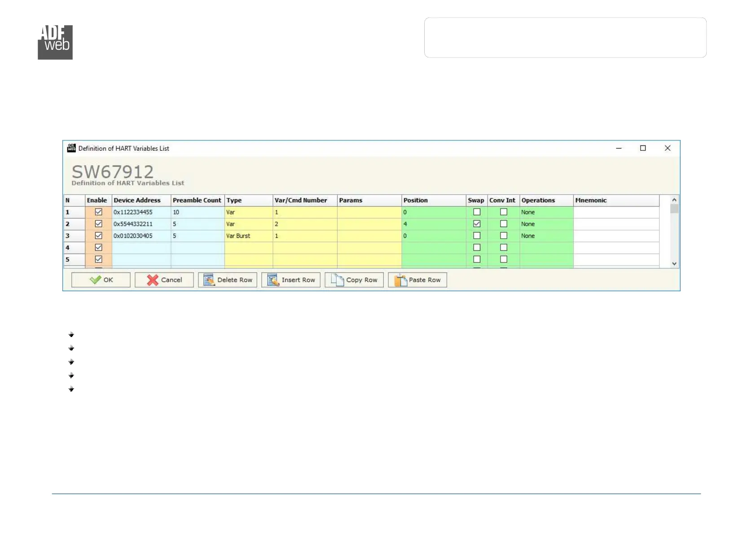
Task: Tick the Conv Int checkbox in row 3
Action: coord(504,236)
